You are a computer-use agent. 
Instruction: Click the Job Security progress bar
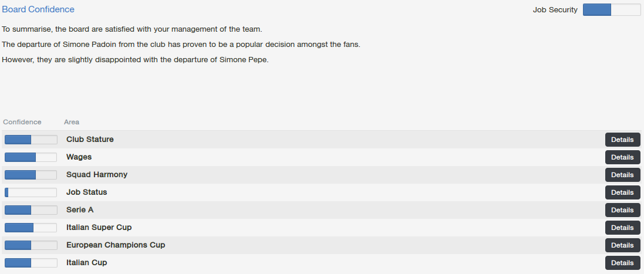click(611, 10)
